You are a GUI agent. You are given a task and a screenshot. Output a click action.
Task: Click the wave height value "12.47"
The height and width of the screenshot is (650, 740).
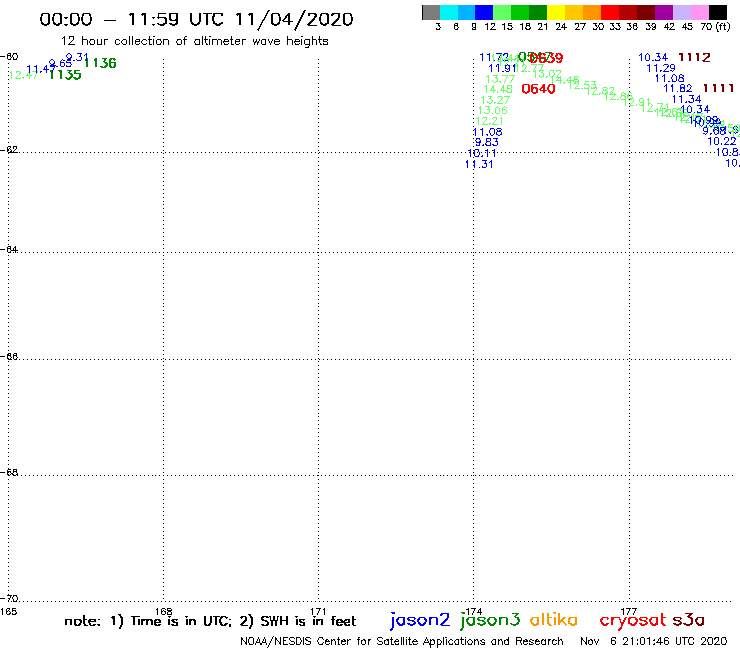pyautogui.click(x=24, y=75)
